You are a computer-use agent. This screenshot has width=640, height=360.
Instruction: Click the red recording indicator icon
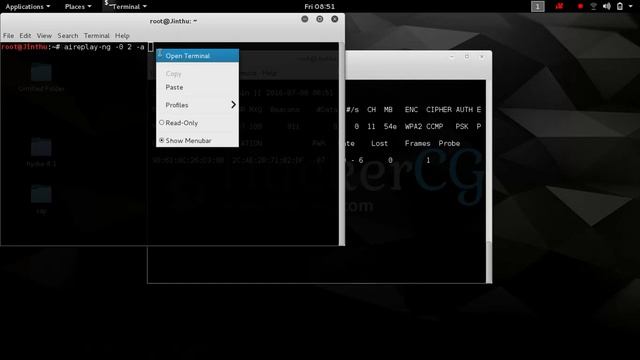580,7
